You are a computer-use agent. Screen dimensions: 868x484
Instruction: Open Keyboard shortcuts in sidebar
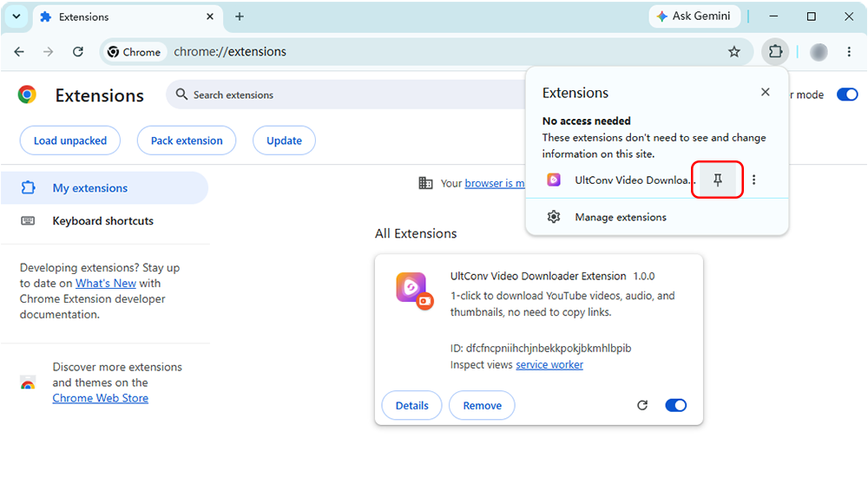tap(105, 220)
